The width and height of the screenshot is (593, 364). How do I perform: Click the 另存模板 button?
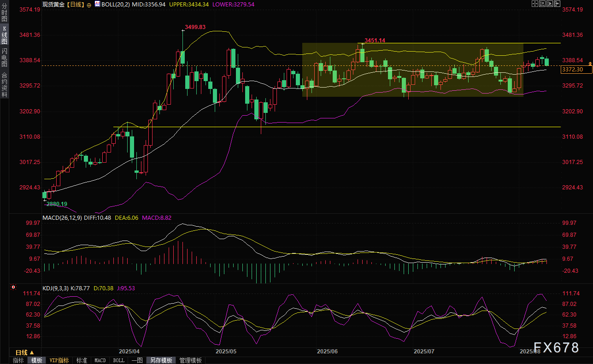161,360
